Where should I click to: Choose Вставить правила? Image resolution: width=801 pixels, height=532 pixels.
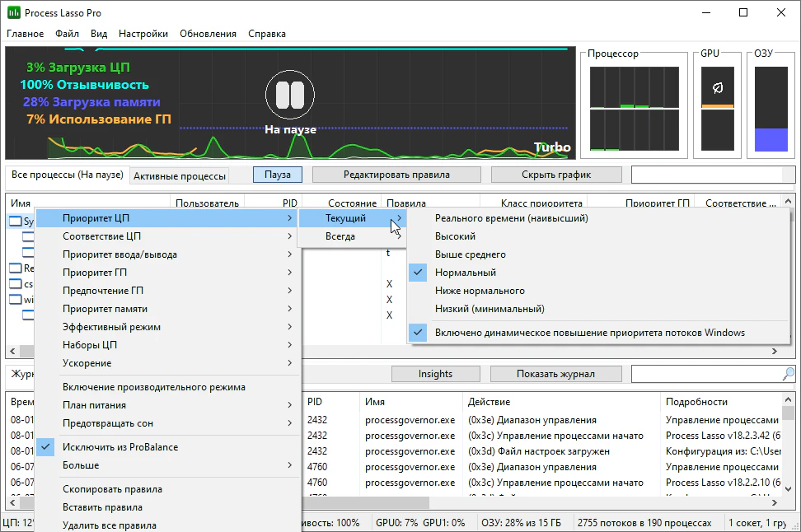[x=167, y=507]
